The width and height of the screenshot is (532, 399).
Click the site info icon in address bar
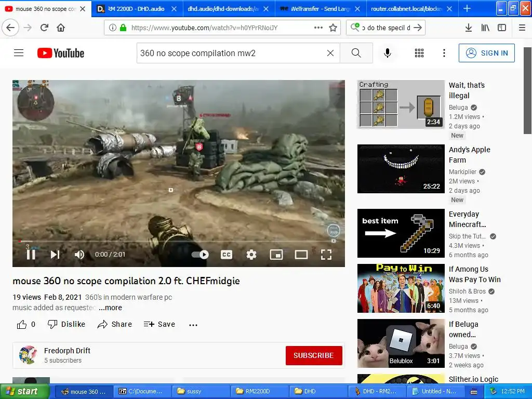pos(112,28)
